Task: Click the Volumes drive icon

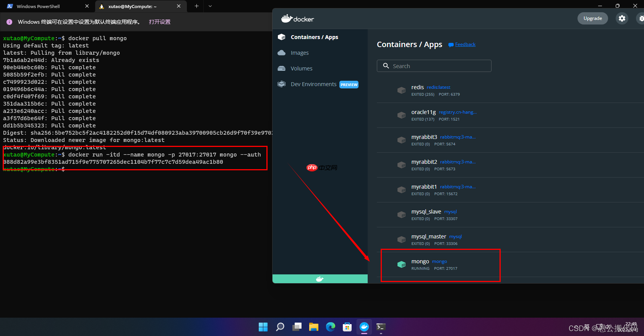Action: point(282,69)
